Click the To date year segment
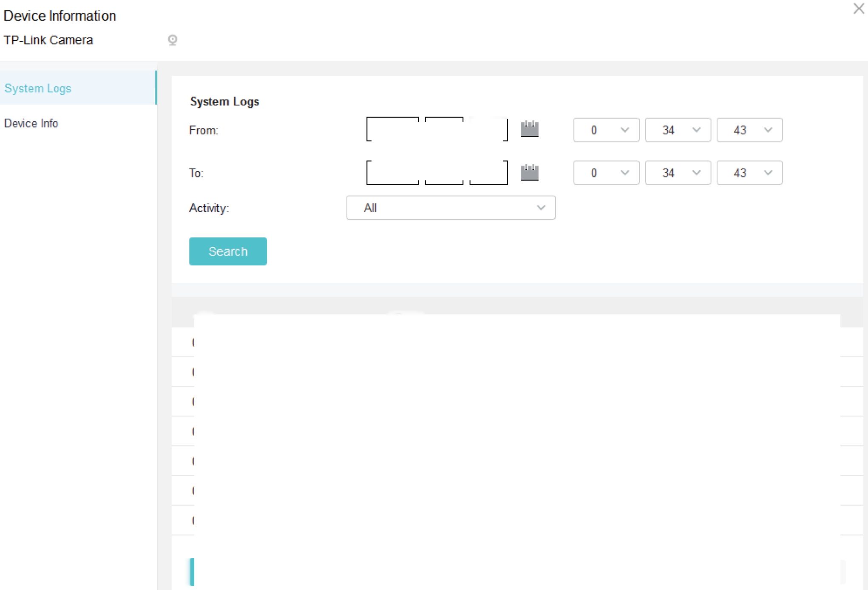This screenshot has width=868, height=590. coord(392,173)
